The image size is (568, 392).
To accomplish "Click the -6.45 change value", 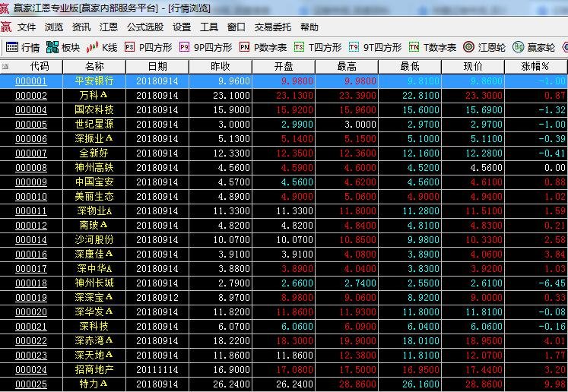I will pyautogui.click(x=552, y=283).
